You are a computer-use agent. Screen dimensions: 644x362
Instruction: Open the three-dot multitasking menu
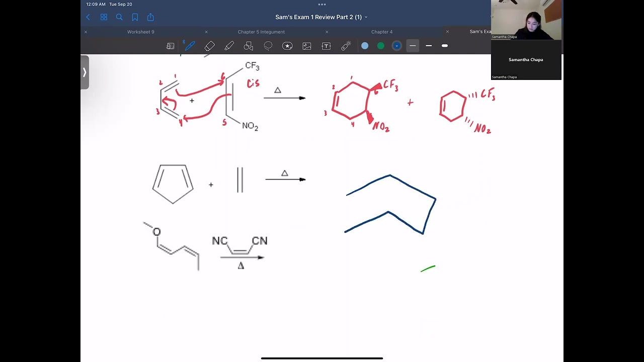pos(322,4)
